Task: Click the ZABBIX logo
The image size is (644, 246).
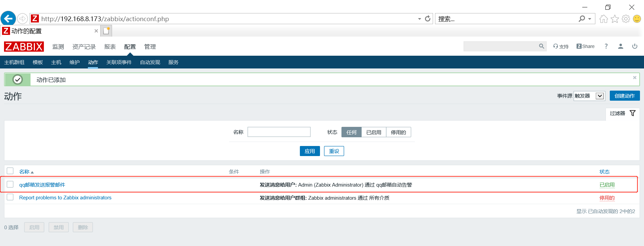Action: [x=24, y=47]
